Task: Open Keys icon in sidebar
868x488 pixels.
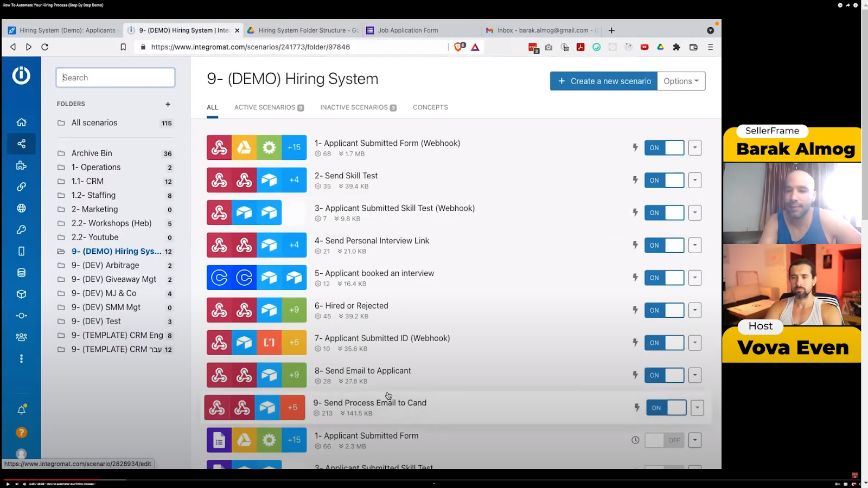Action: [x=21, y=230]
